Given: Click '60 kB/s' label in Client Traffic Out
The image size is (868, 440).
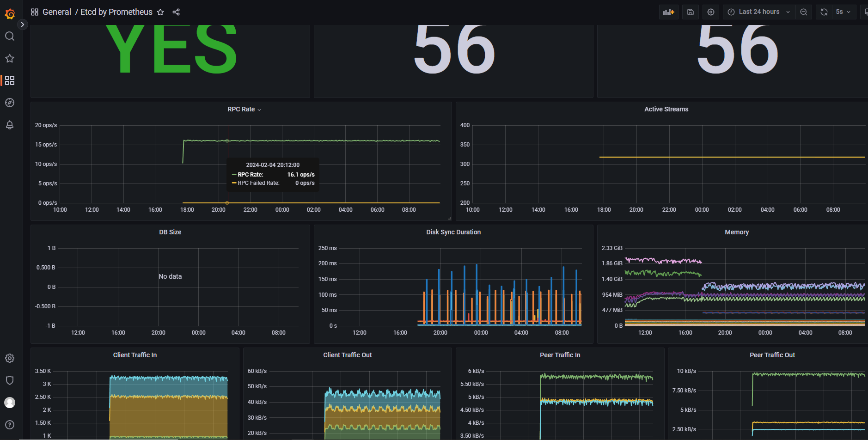Looking at the screenshot, I should pyautogui.click(x=257, y=371).
